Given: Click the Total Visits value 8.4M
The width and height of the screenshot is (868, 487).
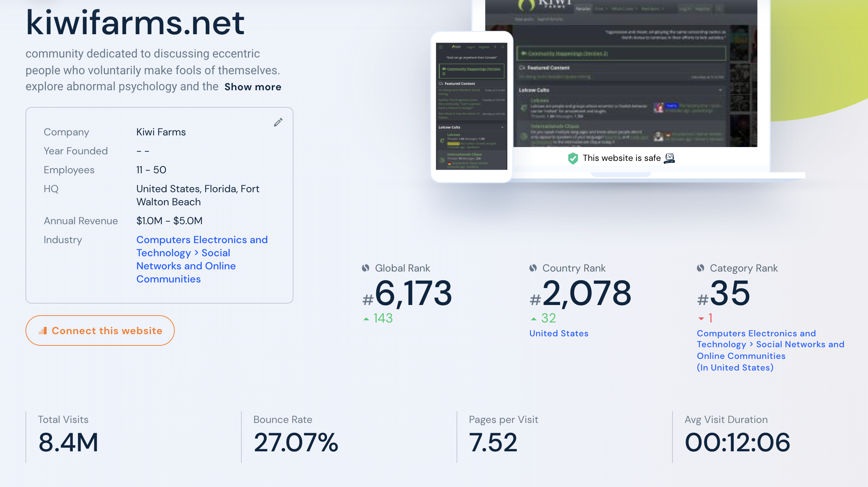Looking at the screenshot, I should tap(68, 443).
